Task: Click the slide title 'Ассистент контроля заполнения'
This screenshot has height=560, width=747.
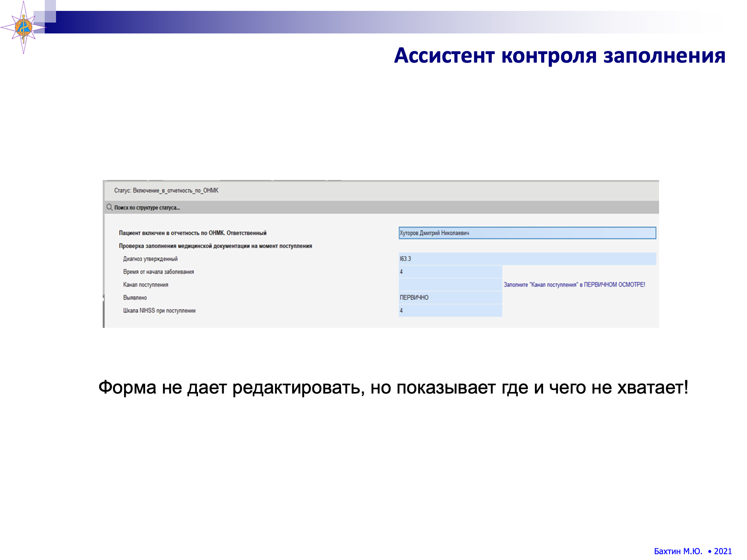Action: pos(560,56)
